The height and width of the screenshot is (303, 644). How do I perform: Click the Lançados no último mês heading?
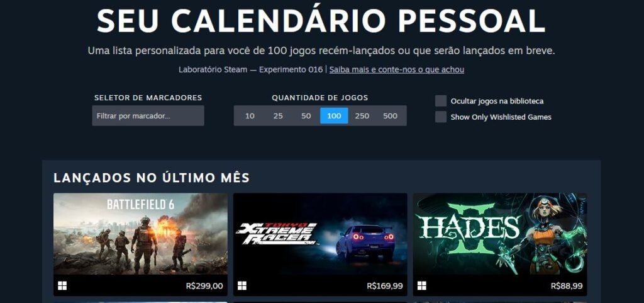pos(152,178)
